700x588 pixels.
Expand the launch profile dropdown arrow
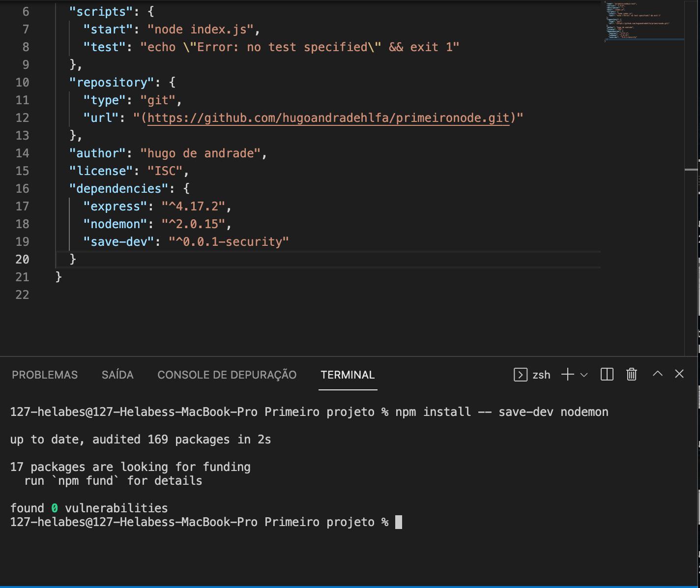[584, 375]
